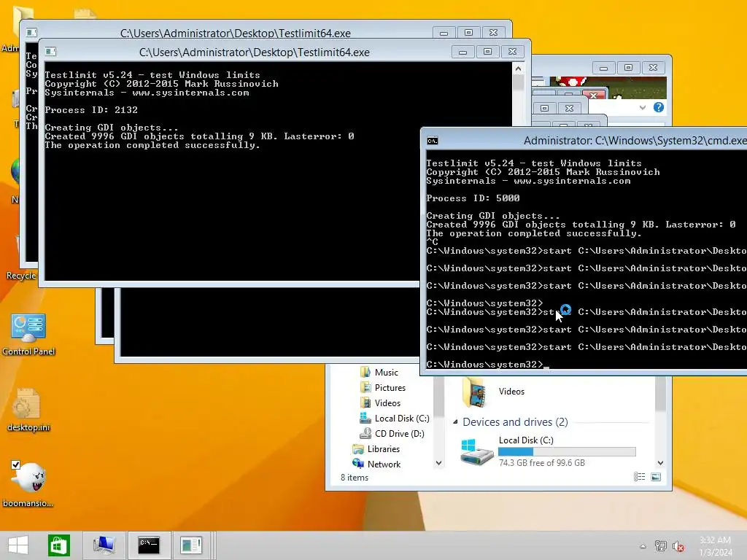Click "Process ID: 5000" line in cmd window
This screenshot has height=560, width=747.
coord(473,198)
